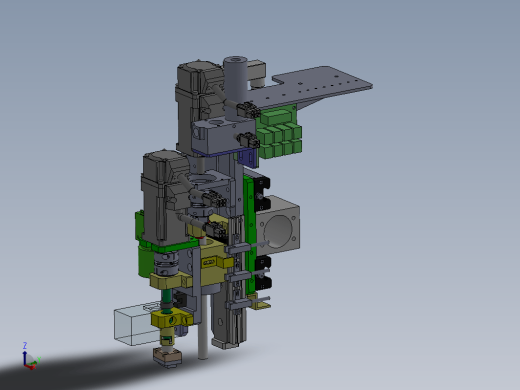Select the gray perforated mounting plate on top
The image size is (520, 390).
click(x=313, y=87)
